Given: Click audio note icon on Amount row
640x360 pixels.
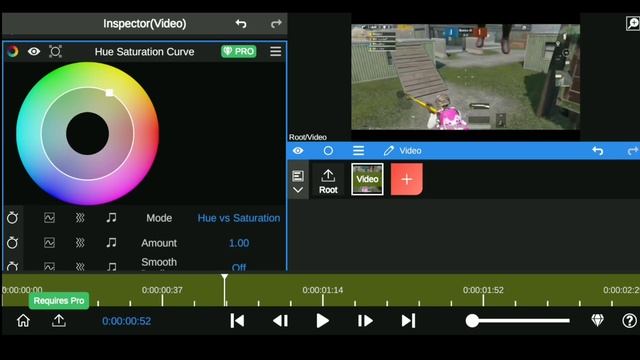Looking at the screenshot, I should (x=111, y=243).
